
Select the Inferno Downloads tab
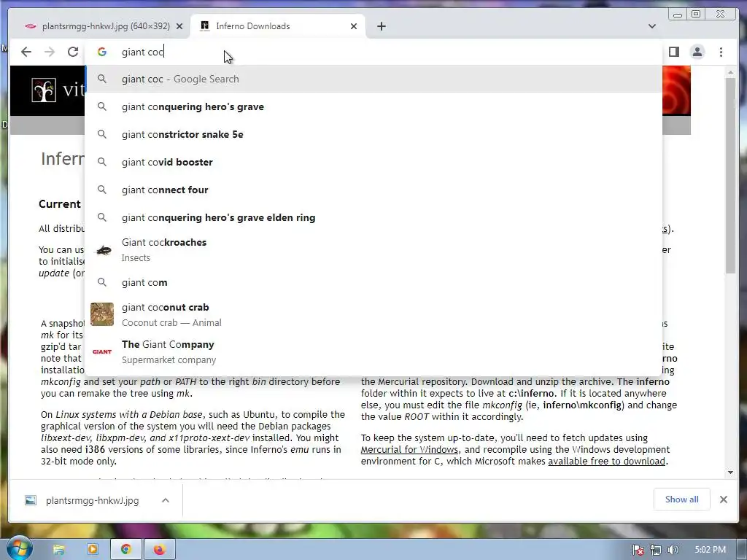click(x=278, y=26)
